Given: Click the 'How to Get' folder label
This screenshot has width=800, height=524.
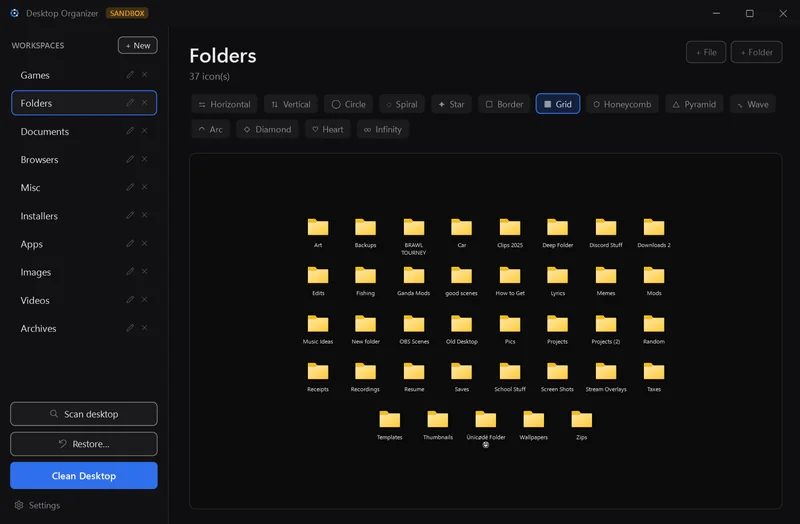Looking at the screenshot, I should pos(510,293).
